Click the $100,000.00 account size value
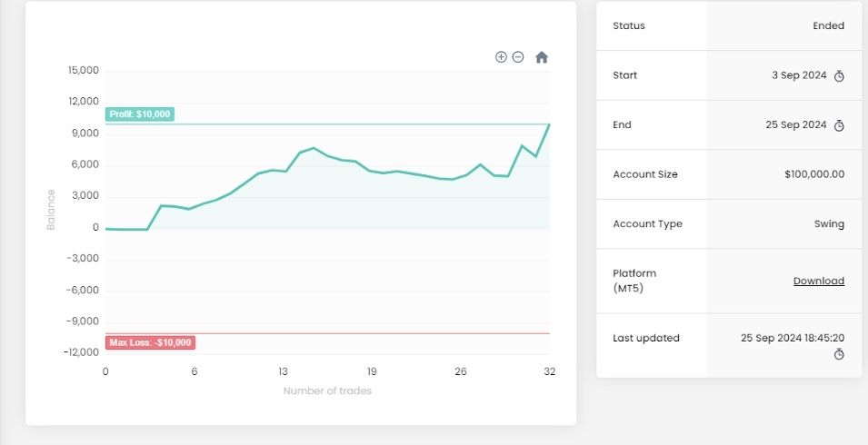 pyautogui.click(x=813, y=174)
